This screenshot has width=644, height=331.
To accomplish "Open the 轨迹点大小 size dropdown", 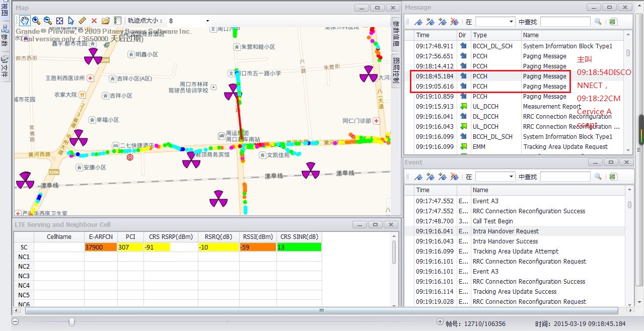I will click(207, 21).
